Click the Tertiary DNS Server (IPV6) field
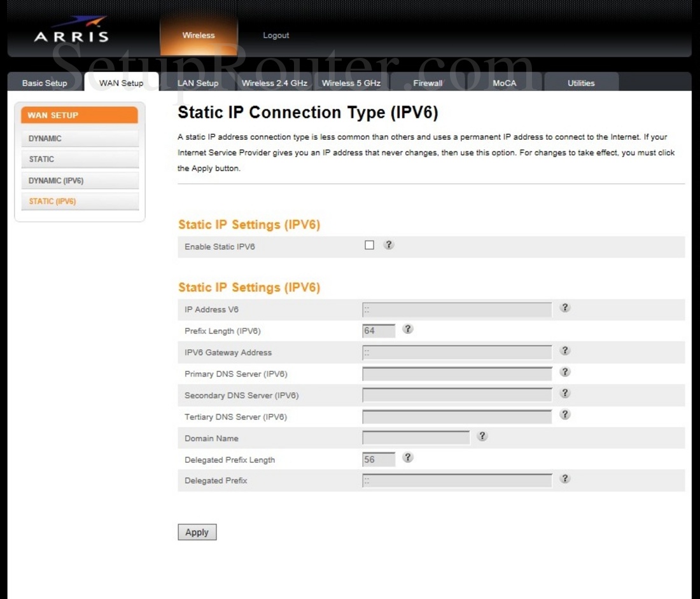Screen dimensions: 700x599 pos(457,417)
